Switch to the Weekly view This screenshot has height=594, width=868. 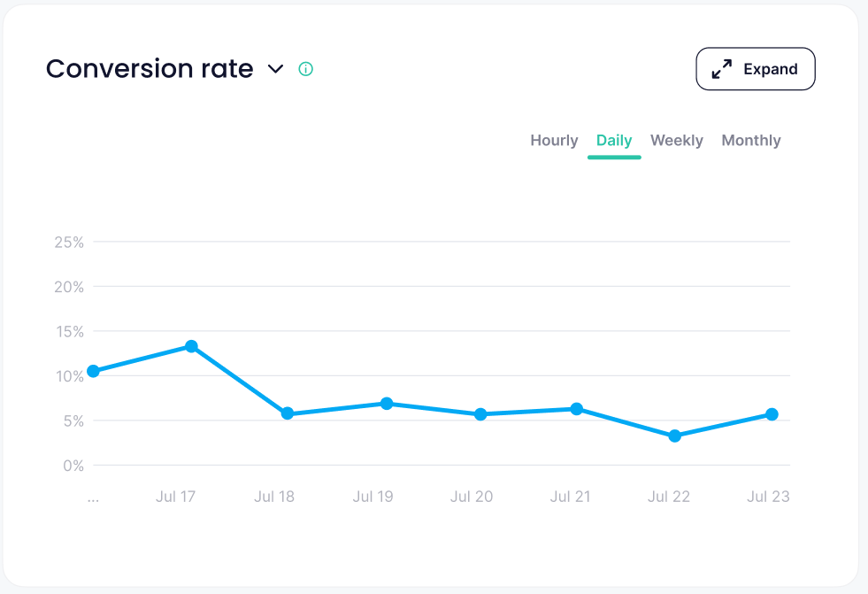click(x=677, y=141)
